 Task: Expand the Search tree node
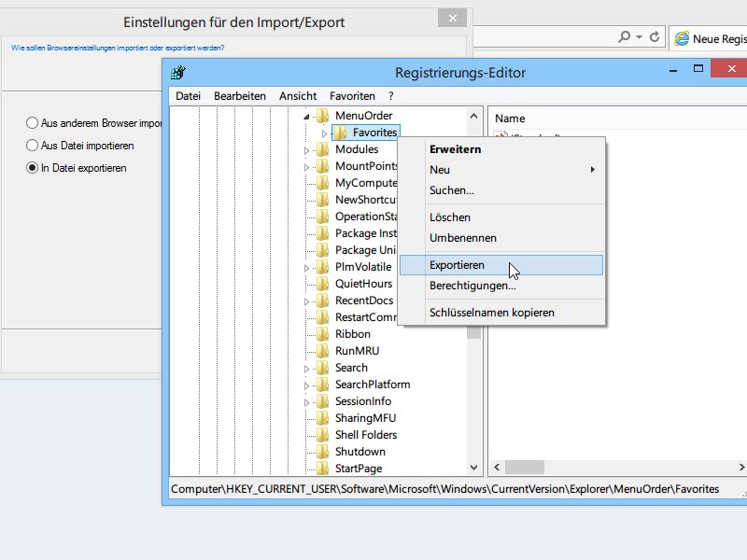[306, 369]
